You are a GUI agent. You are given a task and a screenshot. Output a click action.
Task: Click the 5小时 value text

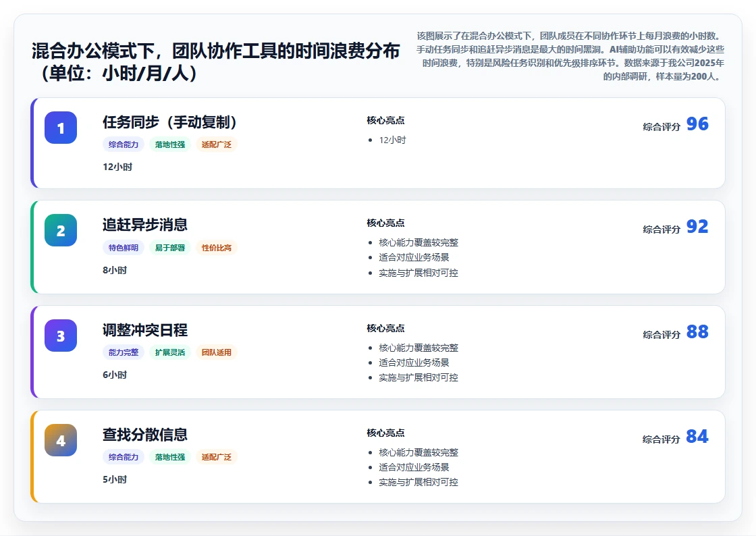[115, 479]
